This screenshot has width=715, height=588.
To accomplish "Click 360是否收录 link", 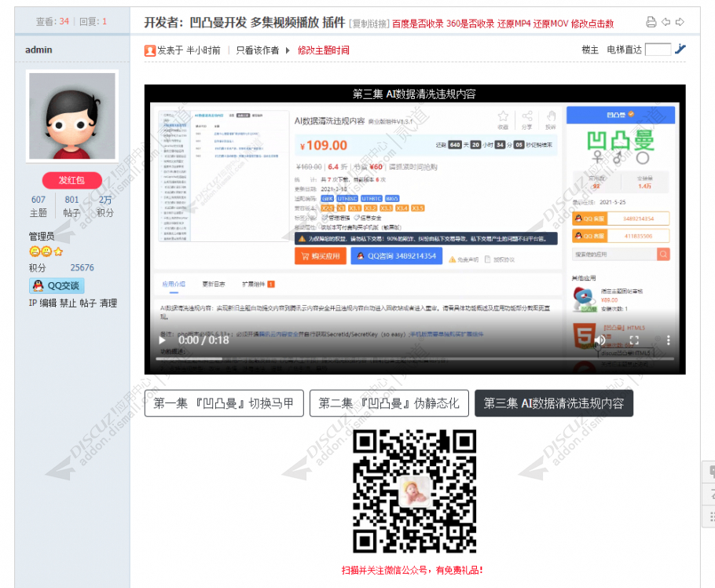I will 470,24.
